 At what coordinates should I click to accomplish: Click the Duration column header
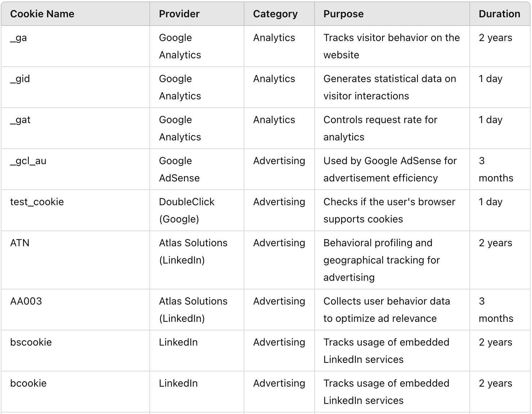coord(499,14)
